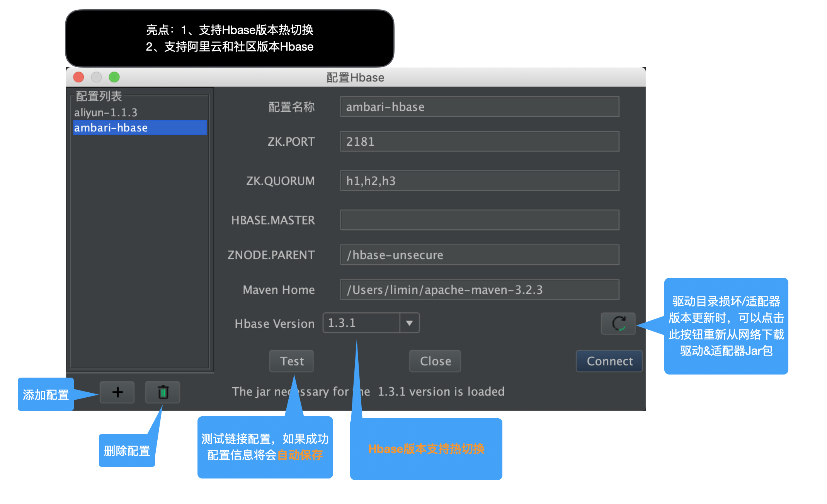Click the yellow minimize traffic light
Image resolution: width=827 pixels, height=504 pixels.
[96, 77]
